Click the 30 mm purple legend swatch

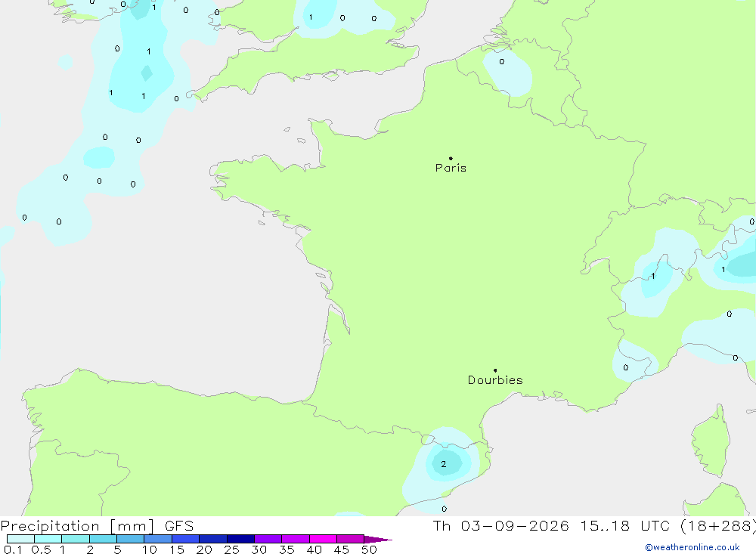[268, 539]
